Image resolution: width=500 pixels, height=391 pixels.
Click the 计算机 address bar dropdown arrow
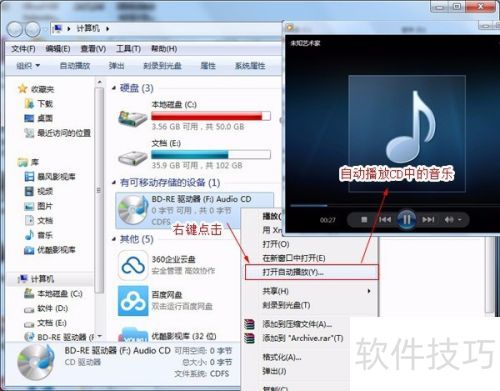108,29
